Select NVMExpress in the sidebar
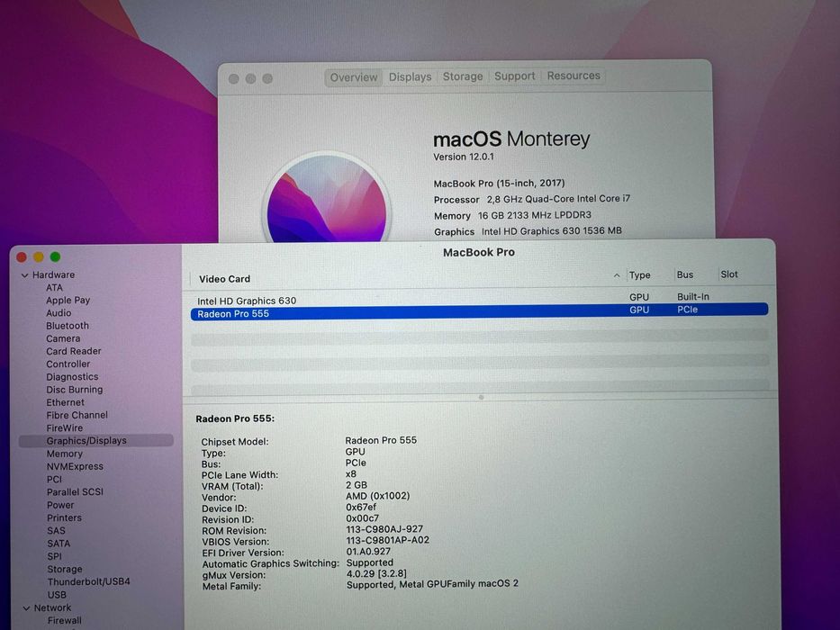Image resolution: width=840 pixels, height=630 pixels. (75, 466)
